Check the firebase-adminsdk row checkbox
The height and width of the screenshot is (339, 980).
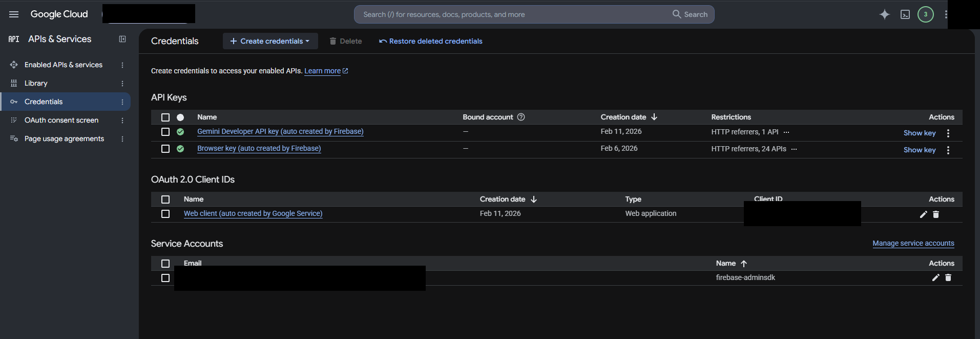click(165, 278)
